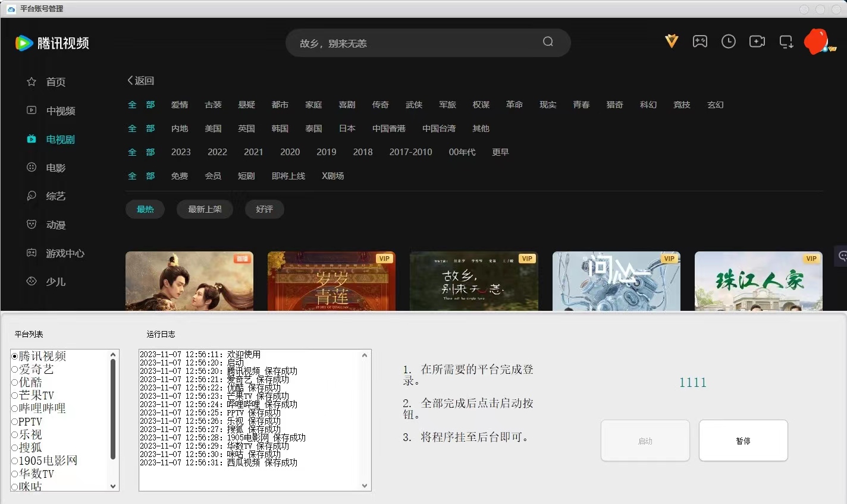The height and width of the screenshot is (504, 847).
Task: Sort by 最新上架 tab
Action: [x=205, y=209]
